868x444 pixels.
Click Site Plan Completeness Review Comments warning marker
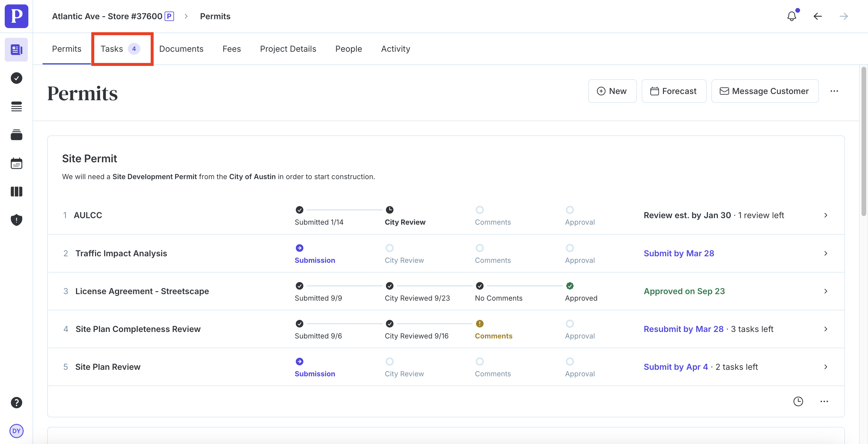479,324
